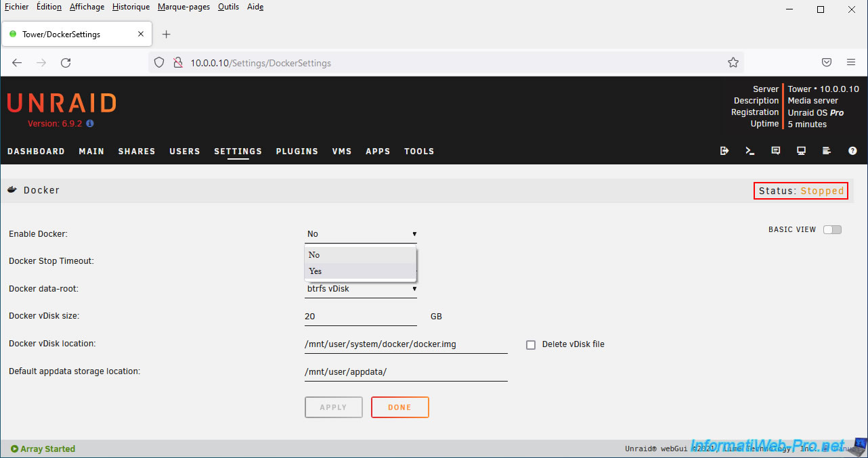Open the Historique menu in Firefox
The image size is (868, 458).
coord(131,7)
